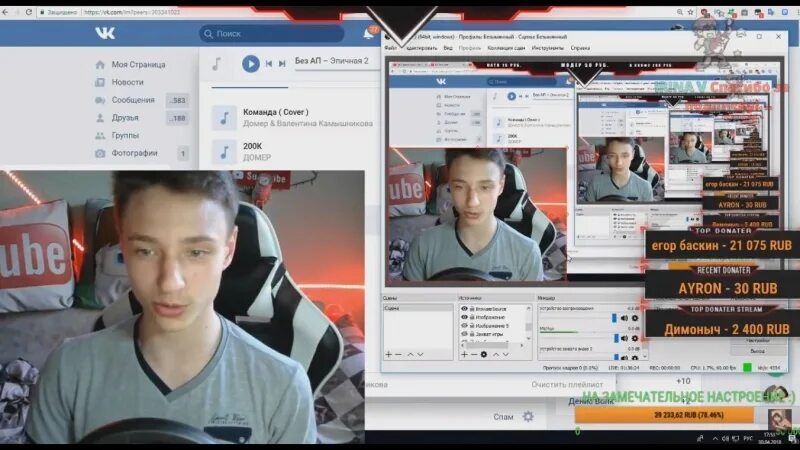Mute the Mic/Aux mixer channel
The image size is (800, 450).
pyautogui.click(x=624, y=338)
